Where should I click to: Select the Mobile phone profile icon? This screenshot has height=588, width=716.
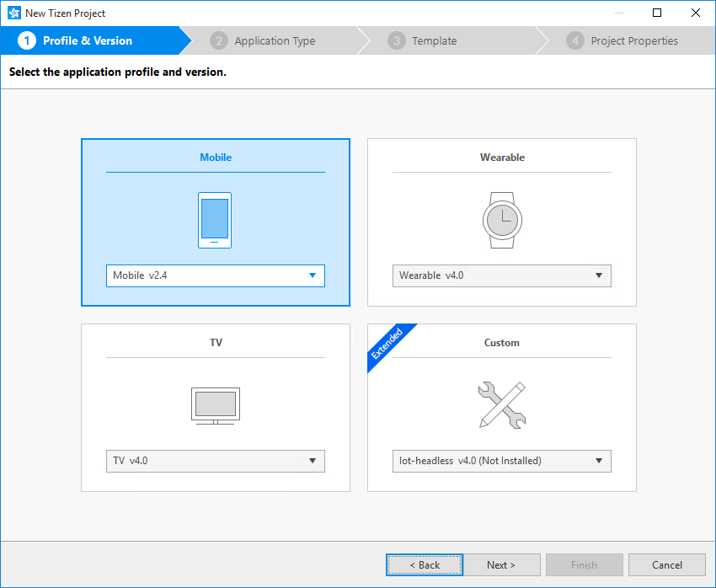point(215,220)
